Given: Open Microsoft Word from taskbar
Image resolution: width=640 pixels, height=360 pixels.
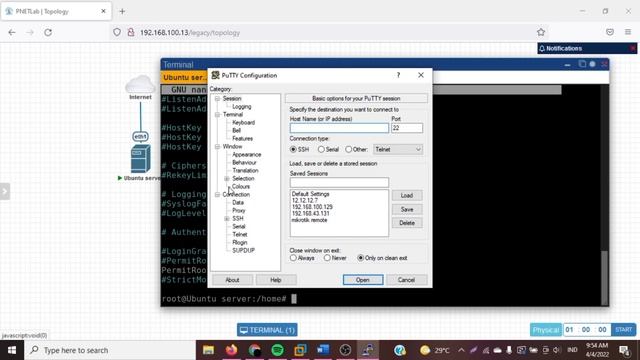Looking at the screenshot, I should (x=323, y=350).
